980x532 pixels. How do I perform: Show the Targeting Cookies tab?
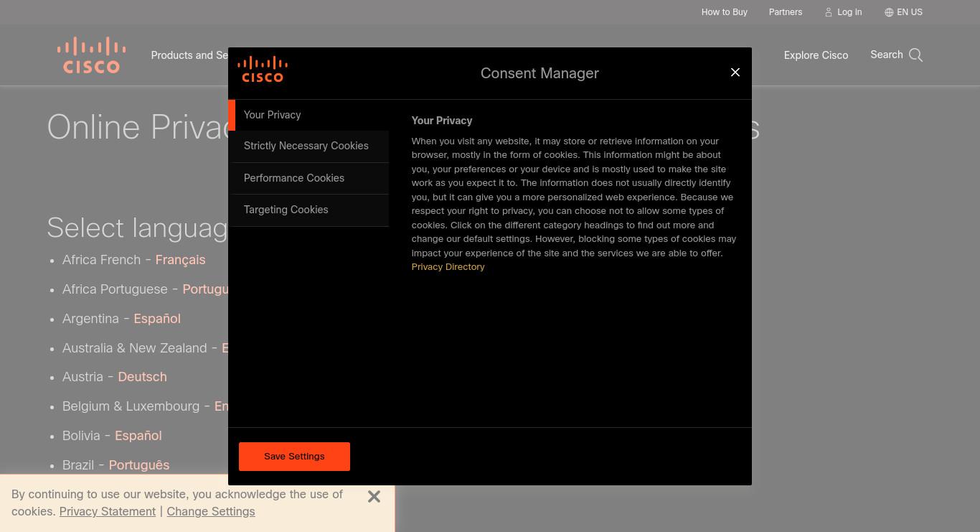click(x=310, y=210)
